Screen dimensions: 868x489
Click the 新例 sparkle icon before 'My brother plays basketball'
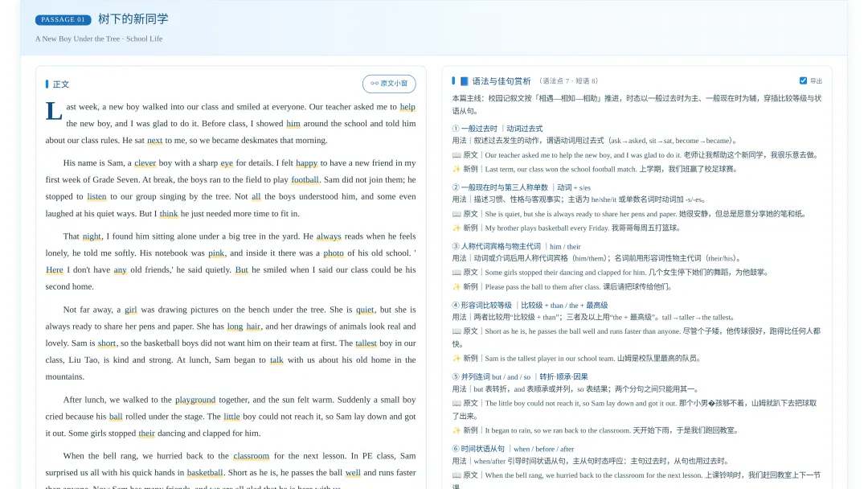(x=457, y=228)
